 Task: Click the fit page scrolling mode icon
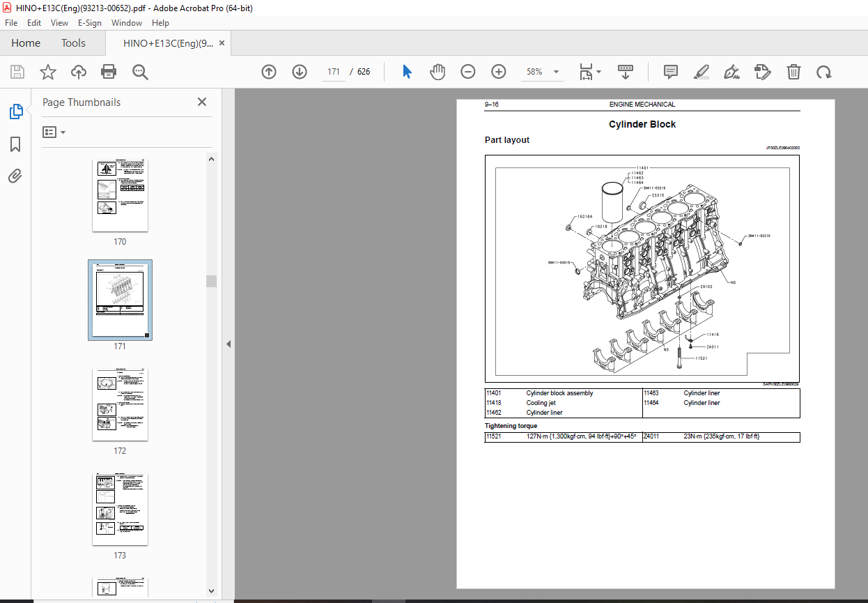[x=587, y=72]
